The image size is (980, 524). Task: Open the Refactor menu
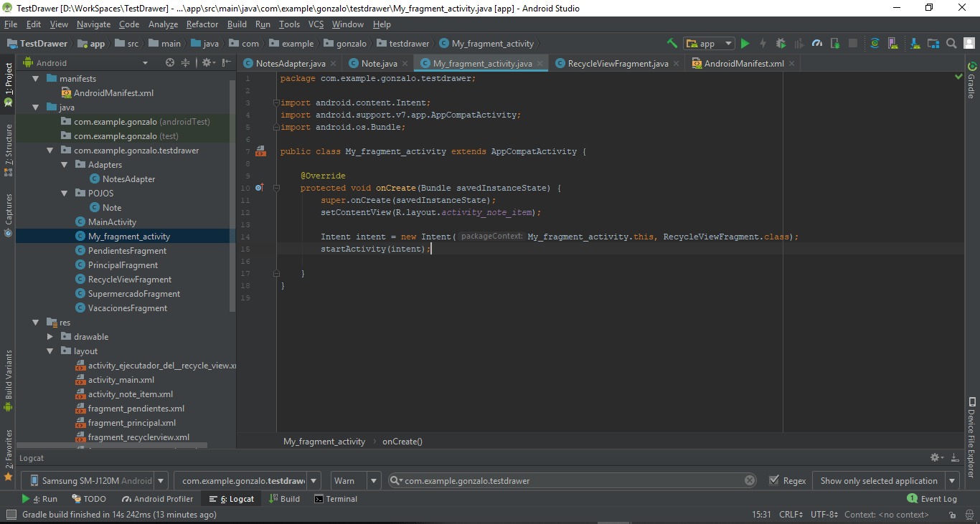[x=202, y=24]
